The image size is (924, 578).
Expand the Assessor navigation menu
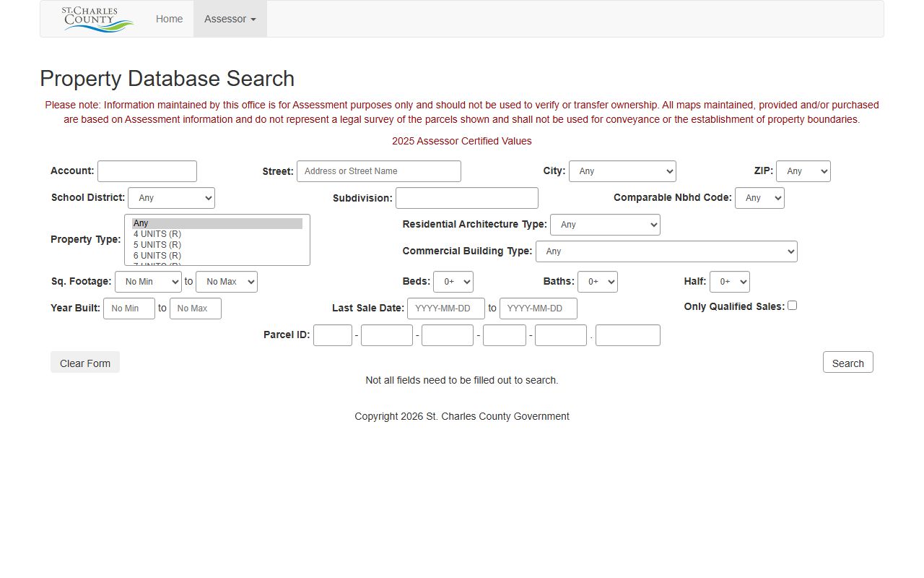click(x=230, y=19)
